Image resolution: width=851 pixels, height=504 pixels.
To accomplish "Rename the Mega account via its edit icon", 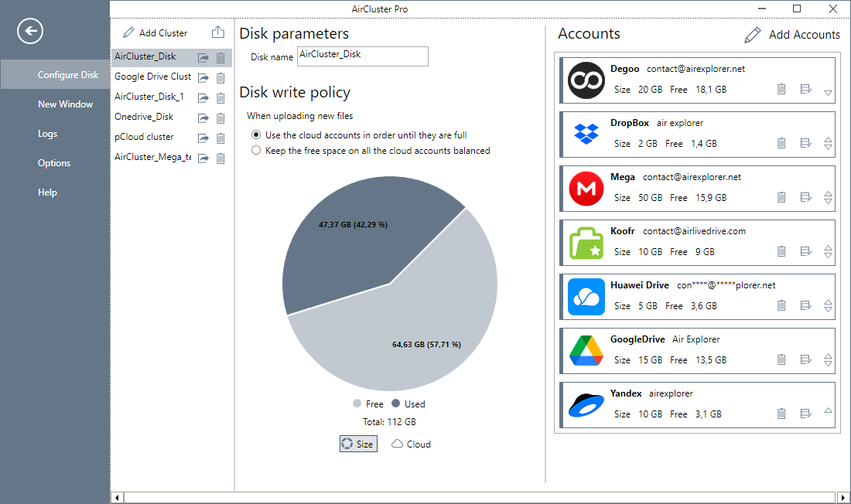I will click(x=805, y=197).
